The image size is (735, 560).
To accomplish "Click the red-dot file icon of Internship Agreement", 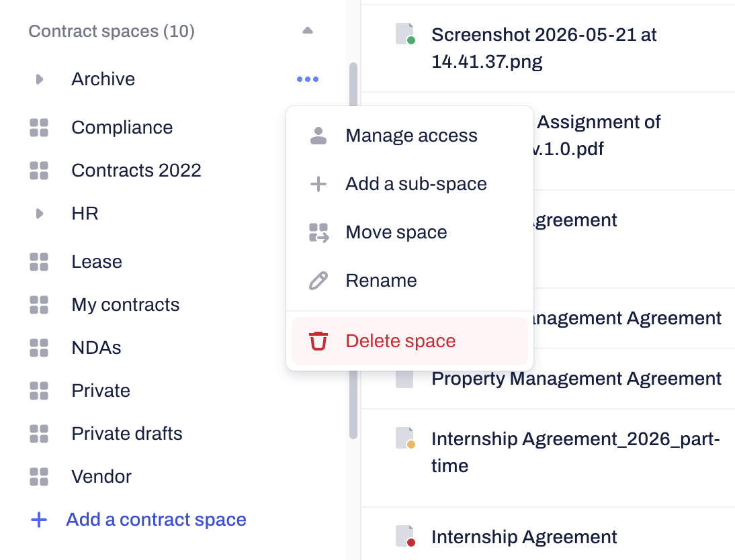I will click(x=405, y=536).
